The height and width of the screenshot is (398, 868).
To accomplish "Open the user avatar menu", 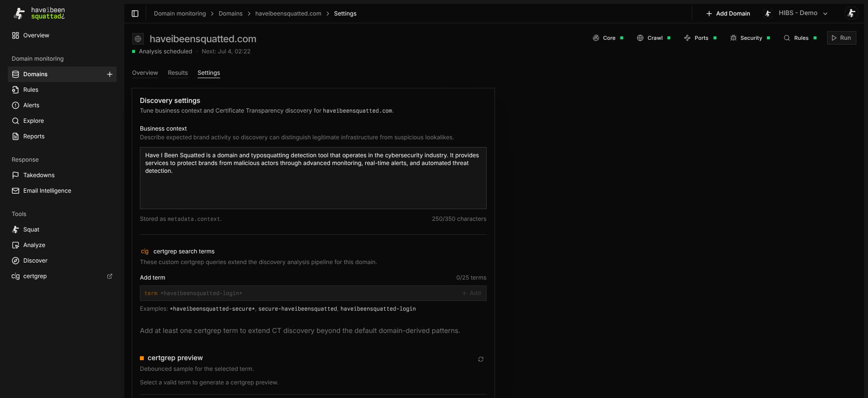I will pyautogui.click(x=851, y=13).
